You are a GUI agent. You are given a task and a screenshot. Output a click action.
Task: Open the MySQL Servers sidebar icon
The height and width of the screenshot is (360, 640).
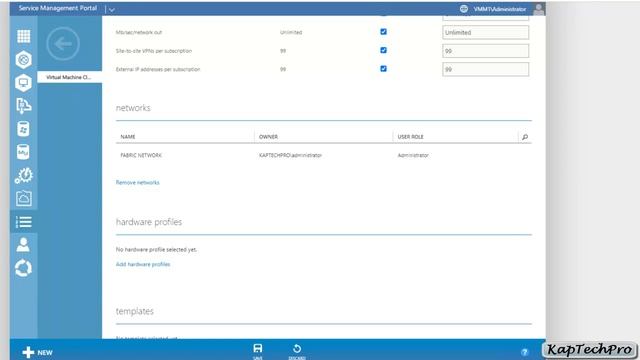24,152
